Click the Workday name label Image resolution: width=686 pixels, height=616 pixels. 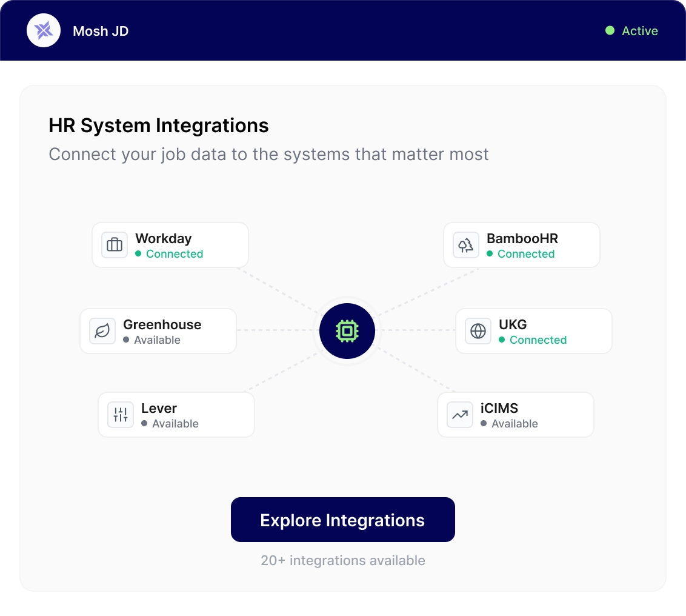[x=164, y=239]
